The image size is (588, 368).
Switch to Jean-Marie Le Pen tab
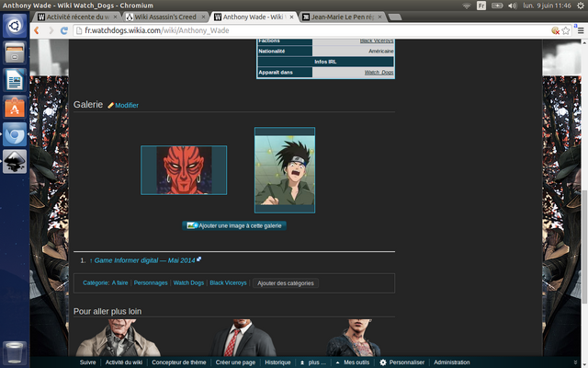click(x=342, y=17)
